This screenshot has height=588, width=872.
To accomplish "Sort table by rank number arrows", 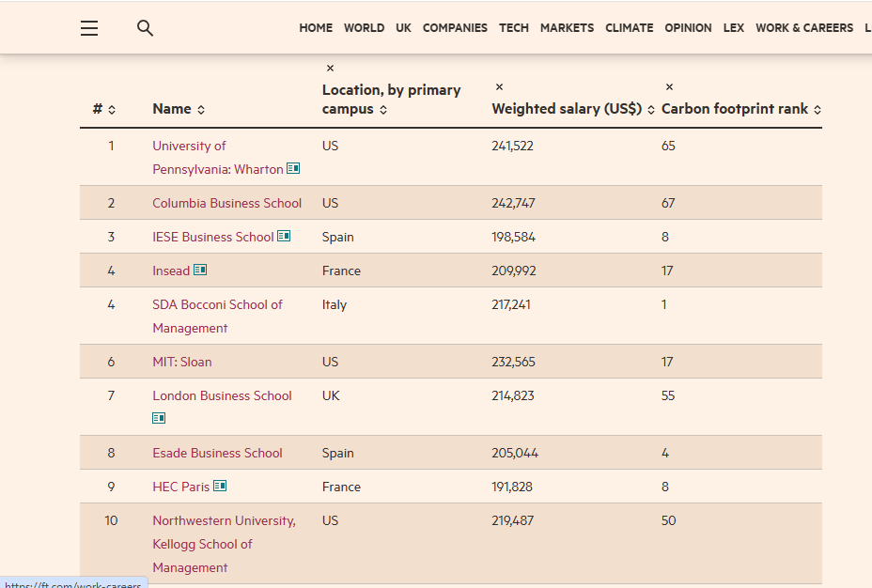I will [112, 110].
